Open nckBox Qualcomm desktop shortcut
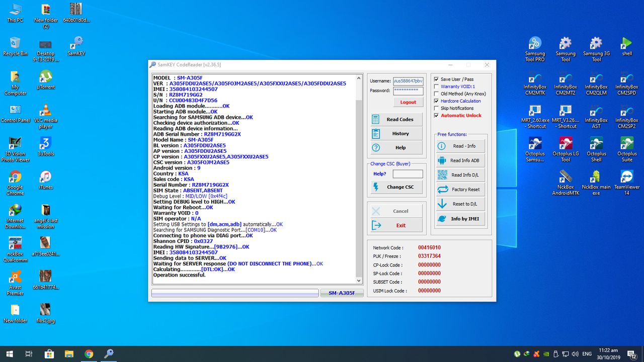This screenshot has width=644, height=362. point(15,250)
